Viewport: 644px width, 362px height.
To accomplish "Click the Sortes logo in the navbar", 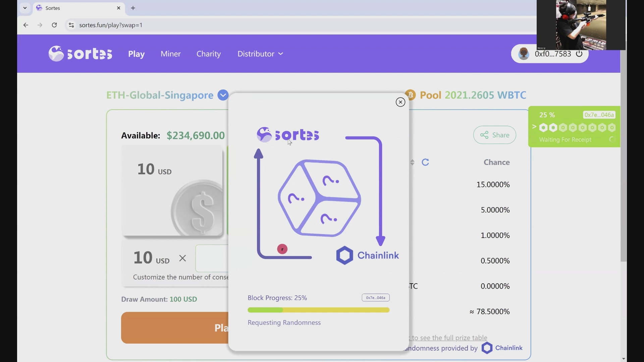I will tap(80, 53).
